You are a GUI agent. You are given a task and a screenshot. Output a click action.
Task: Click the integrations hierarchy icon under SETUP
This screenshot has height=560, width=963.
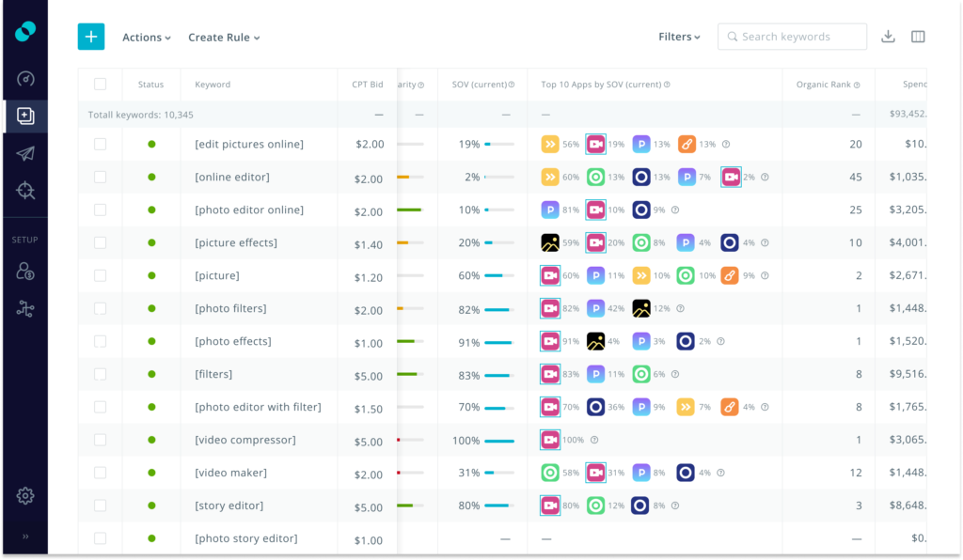tap(24, 306)
